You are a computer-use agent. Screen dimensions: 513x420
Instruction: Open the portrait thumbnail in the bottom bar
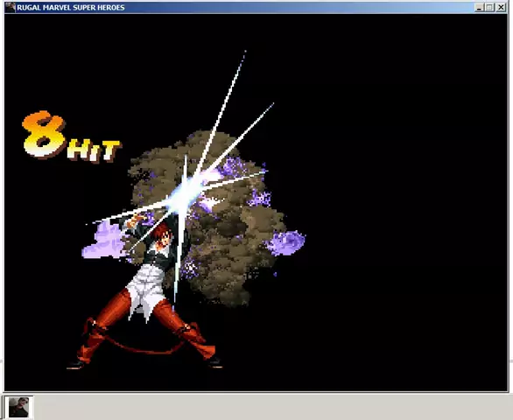pyautogui.click(x=18, y=407)
